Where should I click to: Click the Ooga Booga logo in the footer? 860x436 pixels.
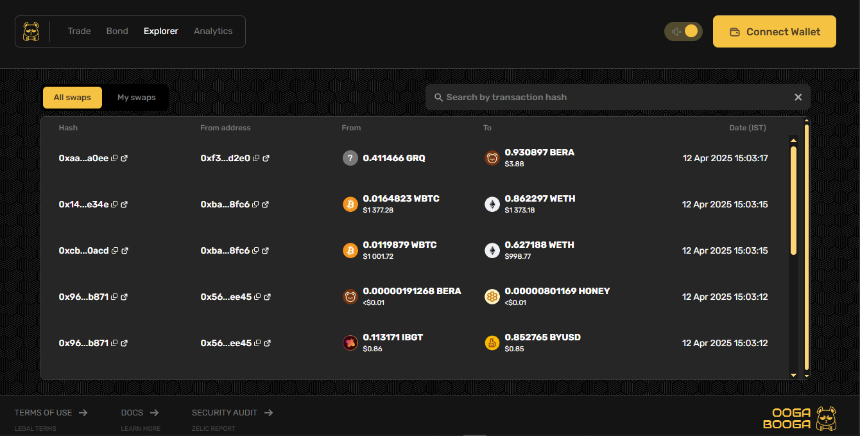(x=800, y=419)
